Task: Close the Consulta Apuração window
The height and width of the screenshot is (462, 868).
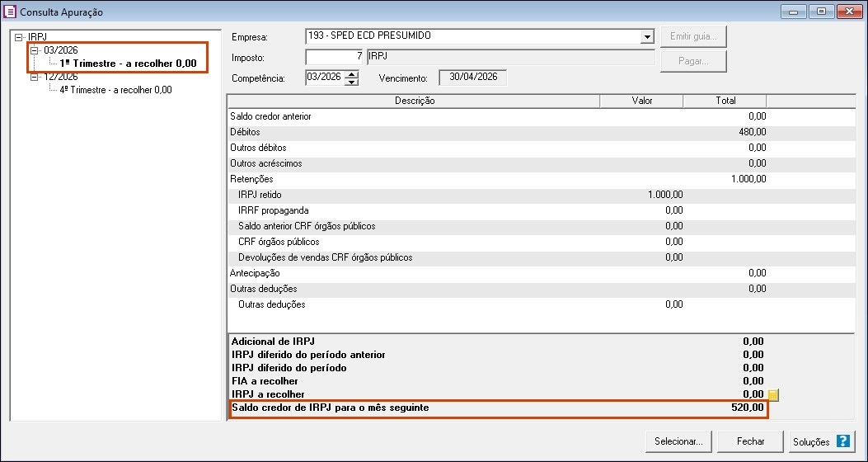Action: coord(849,12)
